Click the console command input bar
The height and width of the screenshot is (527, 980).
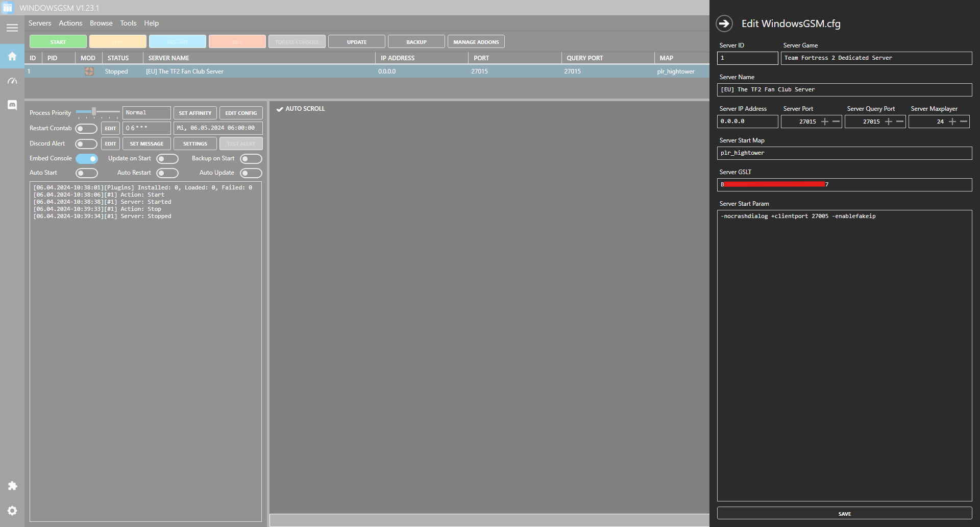[489, 520]
